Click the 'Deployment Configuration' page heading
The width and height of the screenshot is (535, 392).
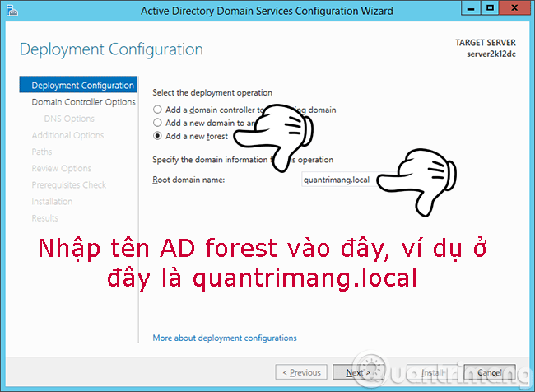[111, 49]
